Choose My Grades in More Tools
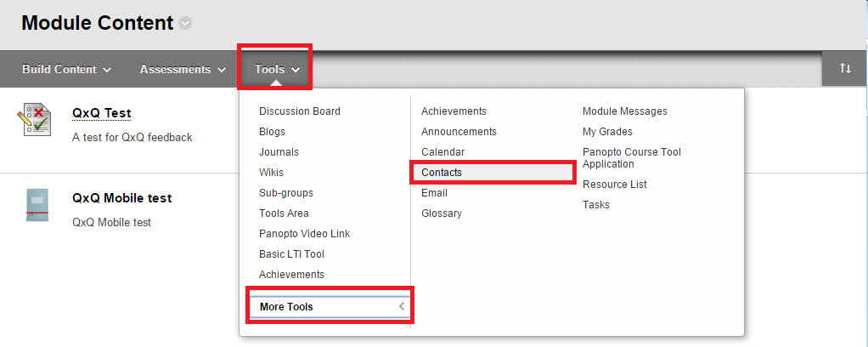This screenshot has width=868, height=347. point(607,132)
